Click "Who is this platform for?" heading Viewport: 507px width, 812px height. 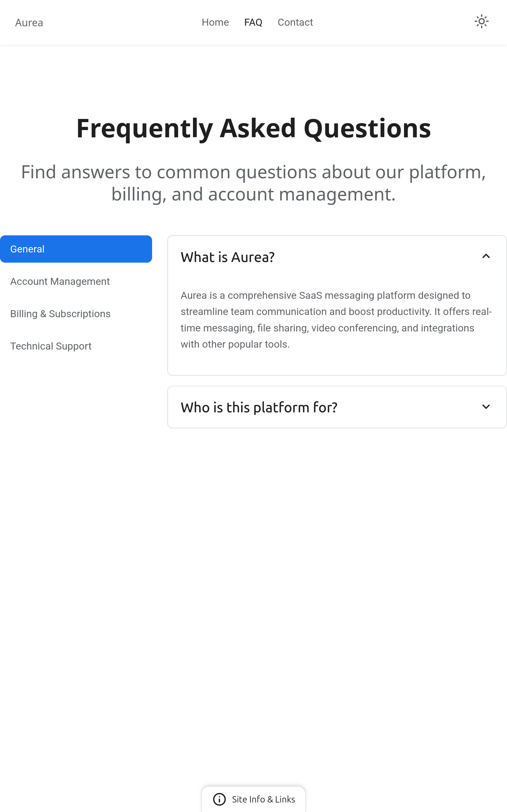click(x=259, y=407)
